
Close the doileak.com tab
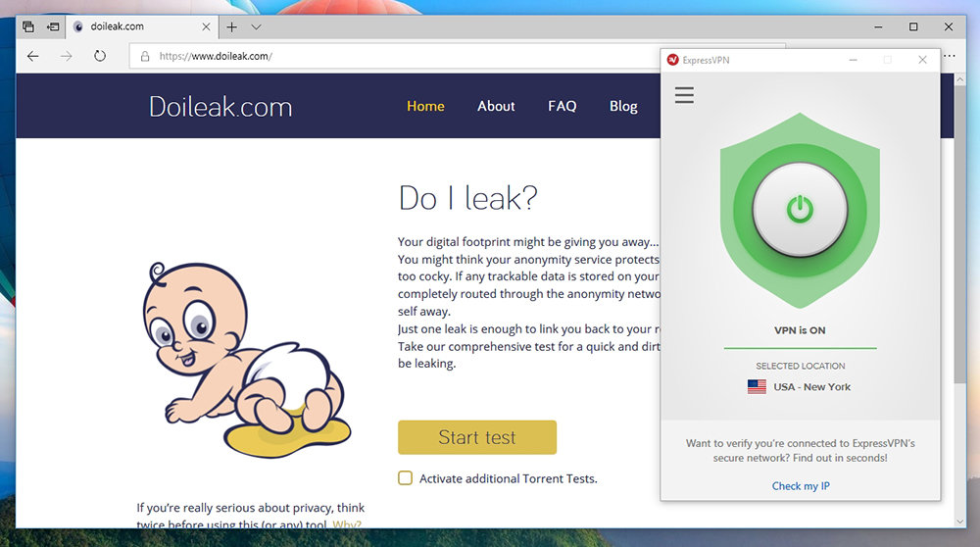tap(206, 26)
